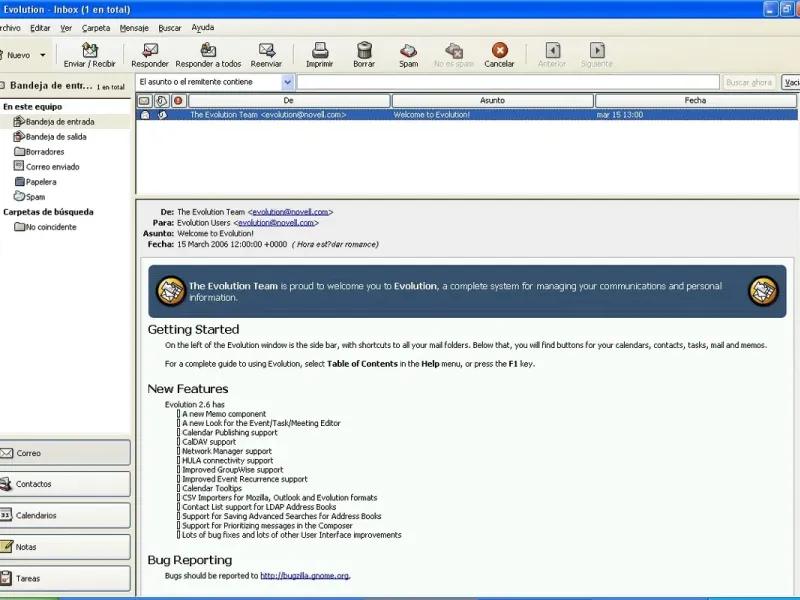Open the Carpeta menu
The height and width of the screenshot is (600, 800).
[95, 28]
